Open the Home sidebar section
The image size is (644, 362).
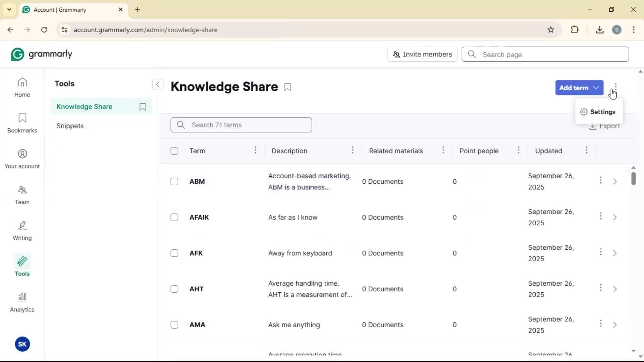pos(22,87)
